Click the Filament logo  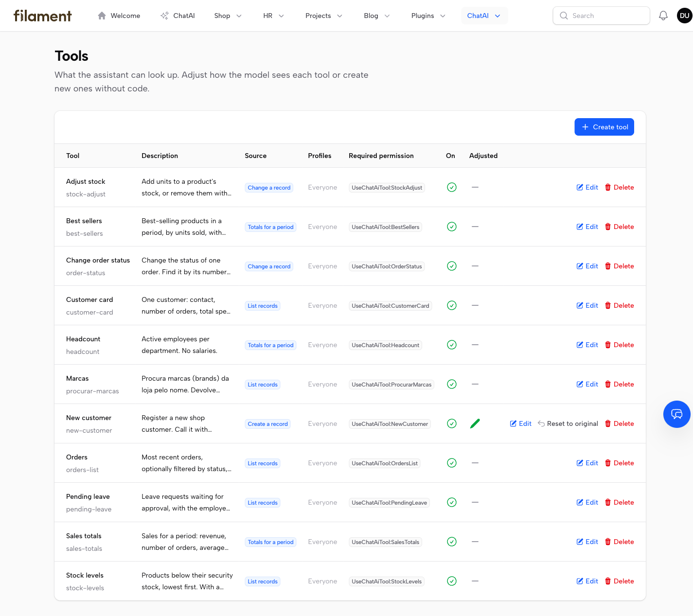coord(43,16)
